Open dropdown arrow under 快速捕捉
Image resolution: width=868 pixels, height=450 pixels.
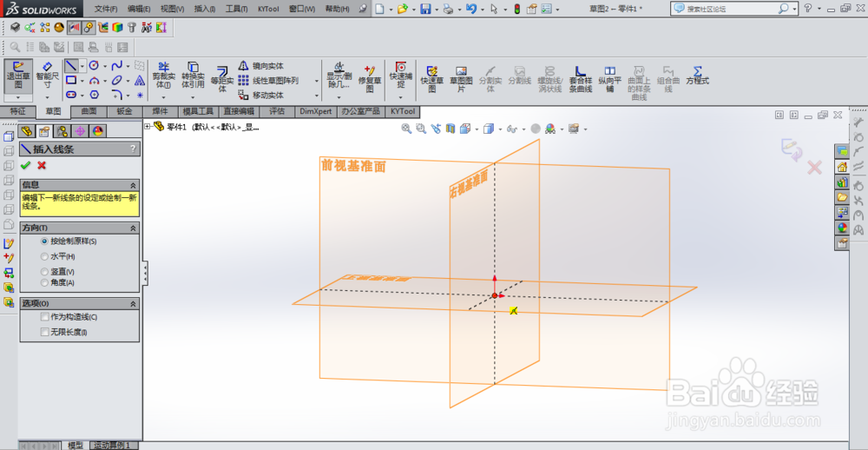[x=401, y=96]
